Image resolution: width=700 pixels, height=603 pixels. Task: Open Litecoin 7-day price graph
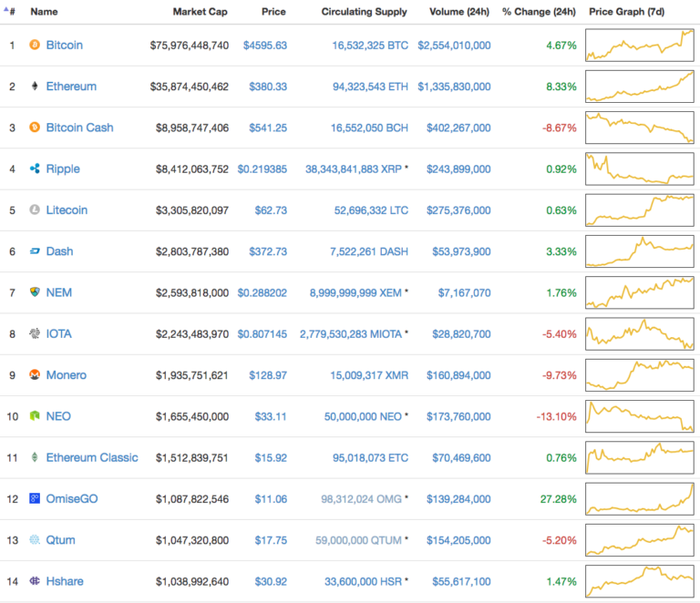[639, 210]
